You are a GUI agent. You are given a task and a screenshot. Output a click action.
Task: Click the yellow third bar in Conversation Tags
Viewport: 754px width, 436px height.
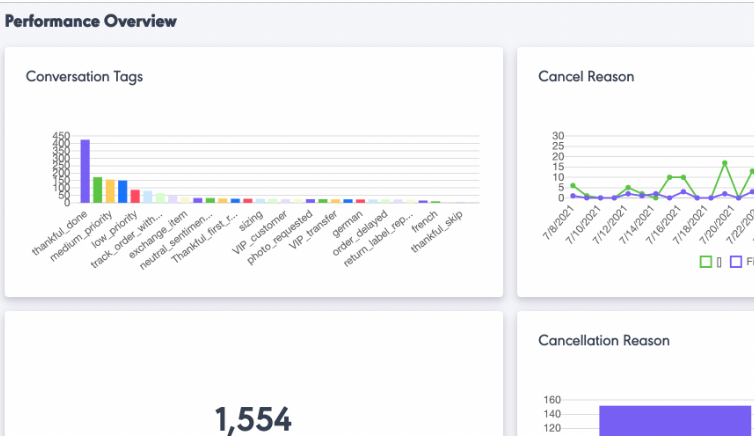(x=110, y=191)
